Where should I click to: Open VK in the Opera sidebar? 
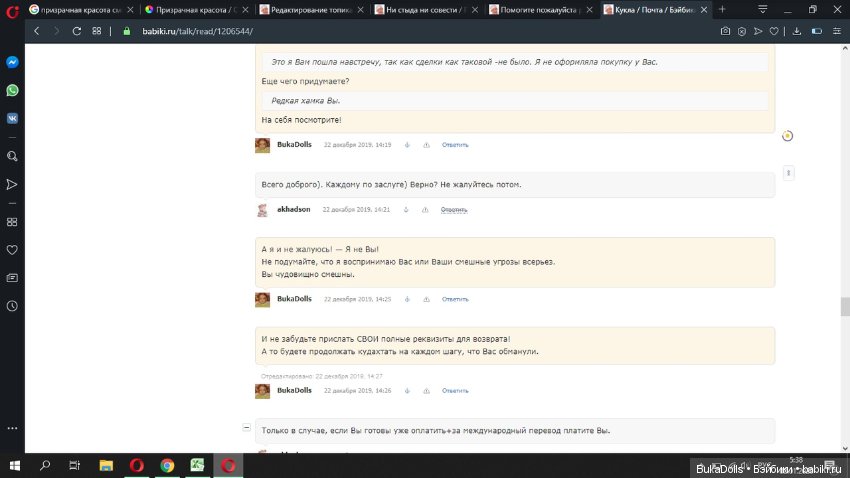click(x=12, y=117)
